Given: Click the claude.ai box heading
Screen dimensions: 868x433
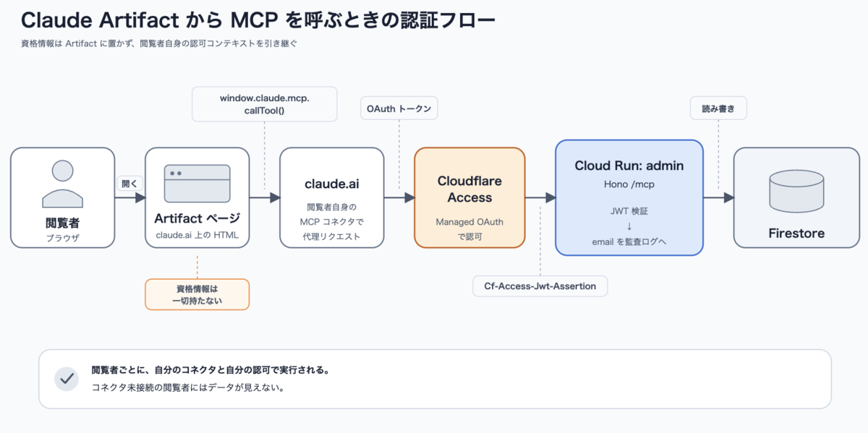Looking at the screenshot, I should [332, 184].
